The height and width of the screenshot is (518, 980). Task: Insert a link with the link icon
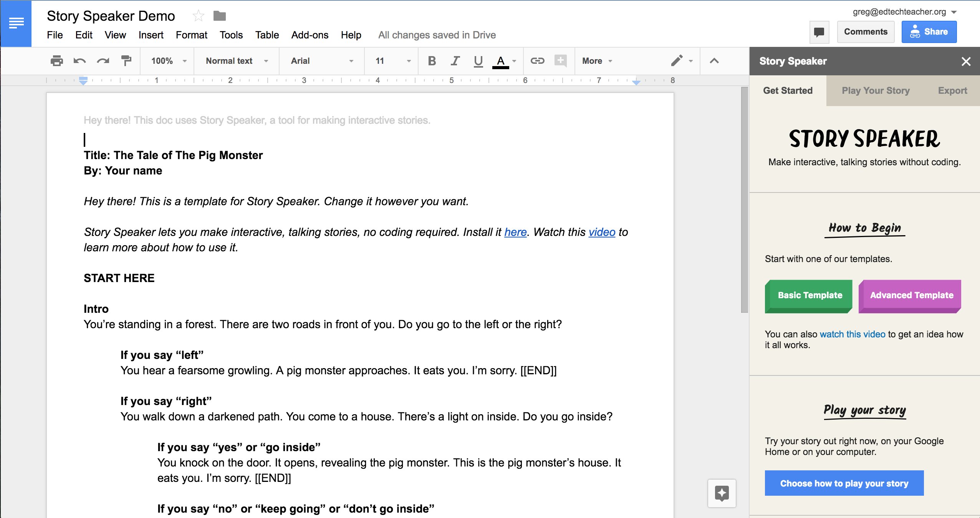pos(537,61)
